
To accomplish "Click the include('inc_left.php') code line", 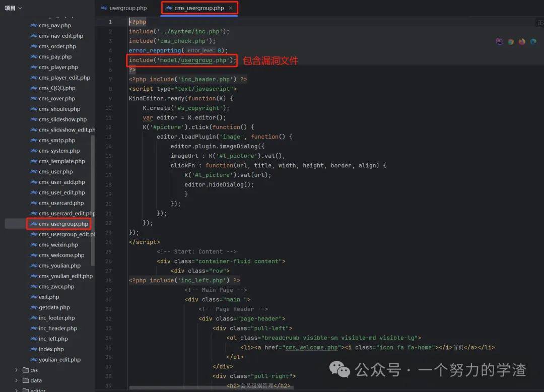I will [184, 280].
